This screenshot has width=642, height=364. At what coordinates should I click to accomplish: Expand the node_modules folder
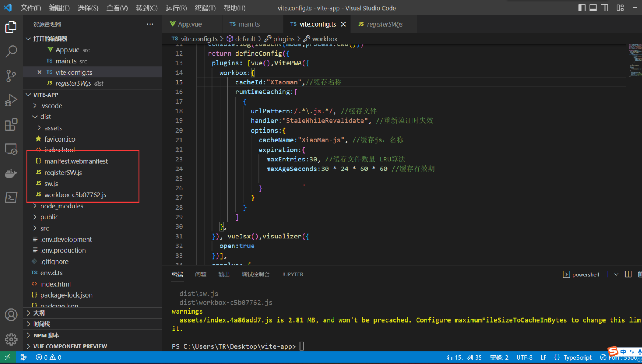61,206
